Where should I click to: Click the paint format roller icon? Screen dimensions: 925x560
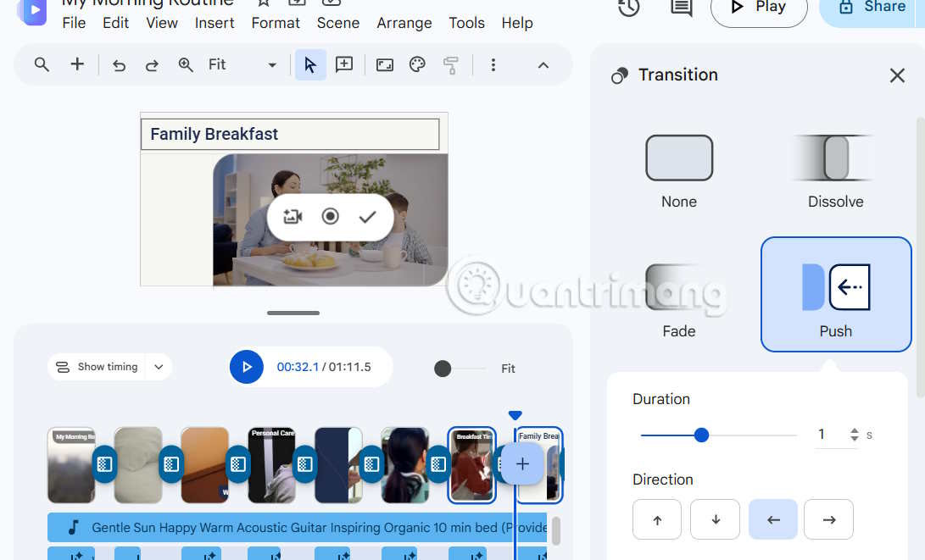(x=451, y=65)
